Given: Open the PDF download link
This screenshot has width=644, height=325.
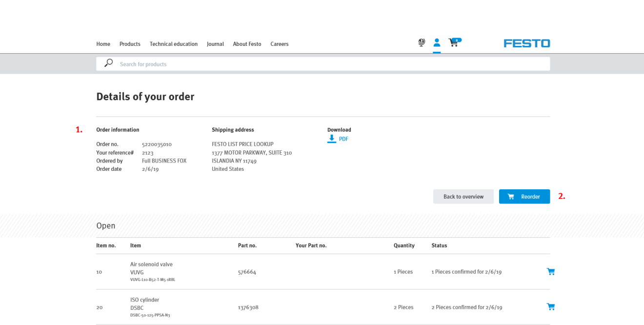Looking at the screenshot, I should 343,139.
